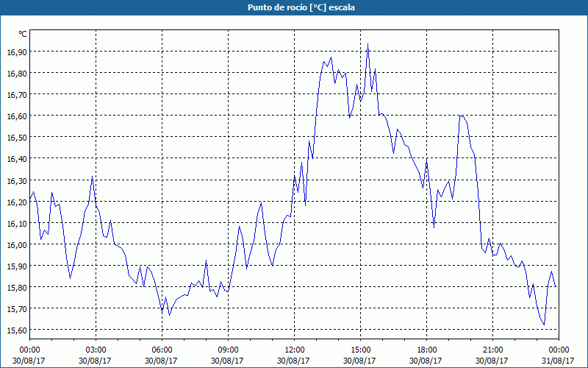588x368 pixels.
Task: Select the 16,90 y-axis value
Action: (x=17, y=52)
